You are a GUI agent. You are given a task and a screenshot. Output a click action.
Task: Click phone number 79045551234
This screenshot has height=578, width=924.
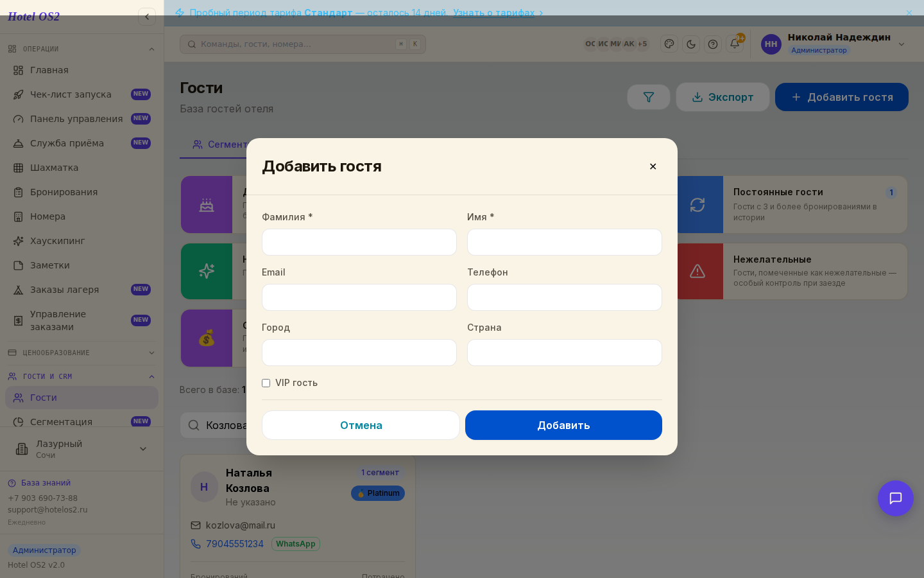(x=235, y=544)
